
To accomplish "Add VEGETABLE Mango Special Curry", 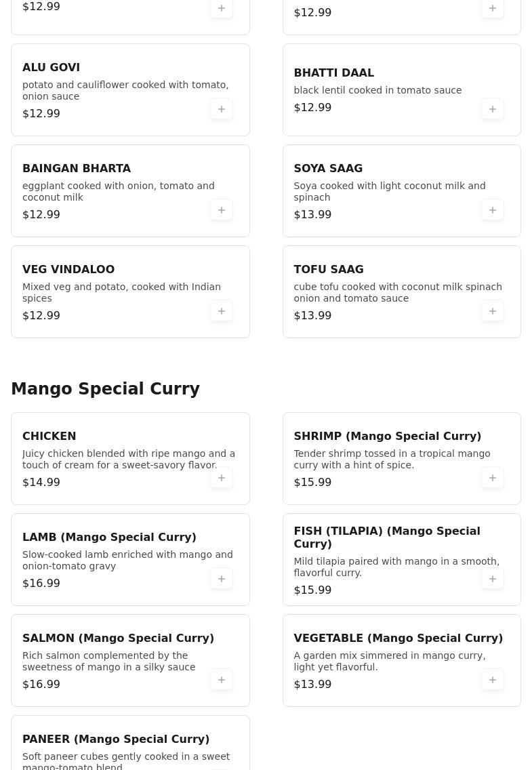I will click(492, 680).
